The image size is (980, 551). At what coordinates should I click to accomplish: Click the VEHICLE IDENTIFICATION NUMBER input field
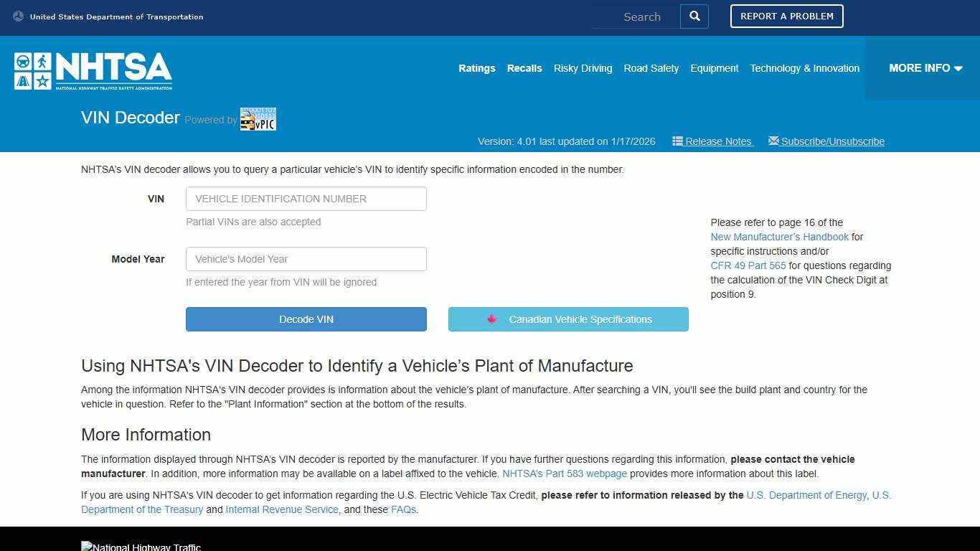point(306,199)
